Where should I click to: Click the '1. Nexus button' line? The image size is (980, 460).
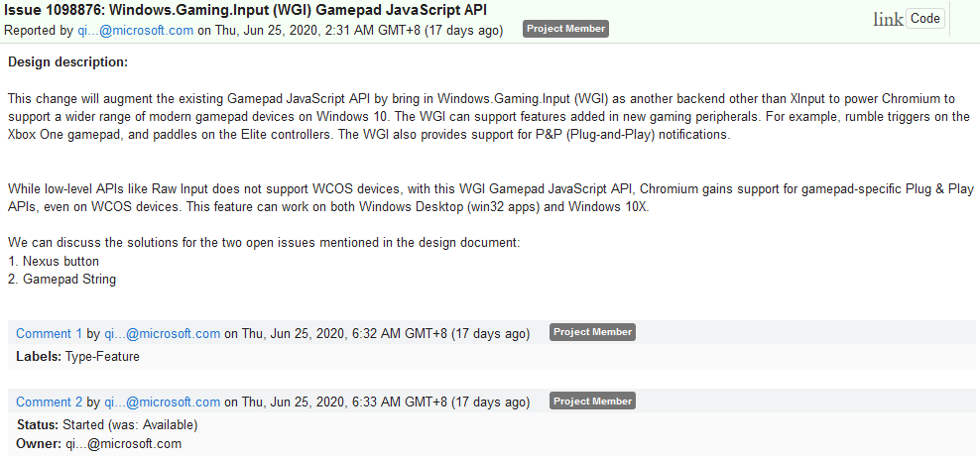[54, 262]
